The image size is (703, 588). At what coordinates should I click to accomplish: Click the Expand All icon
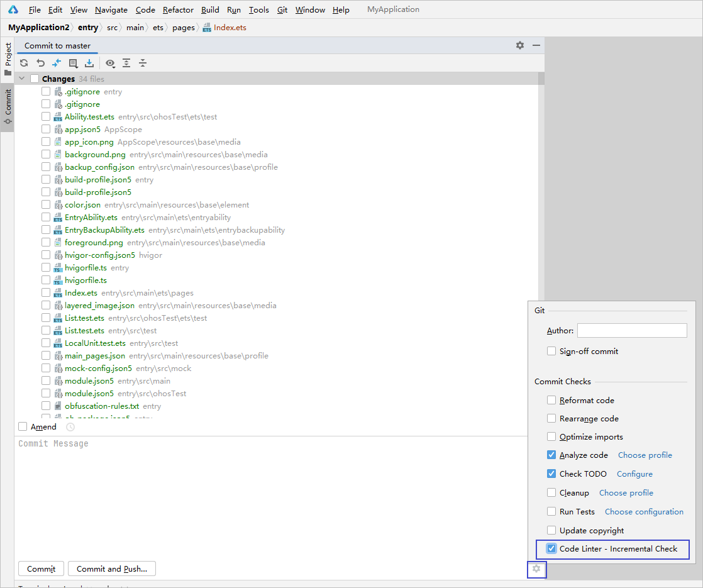[x=126, y=63]
